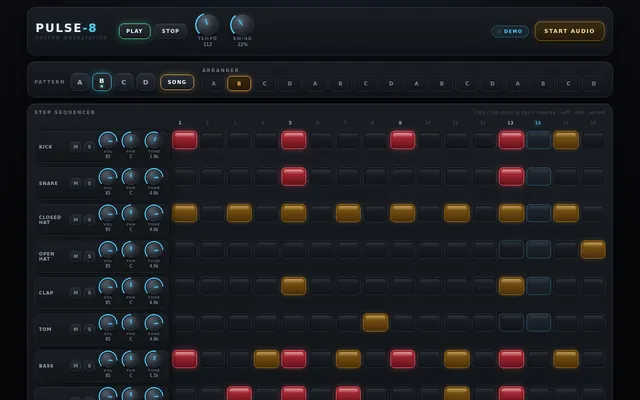Activate the empty TOM pad on step 1

184,322
